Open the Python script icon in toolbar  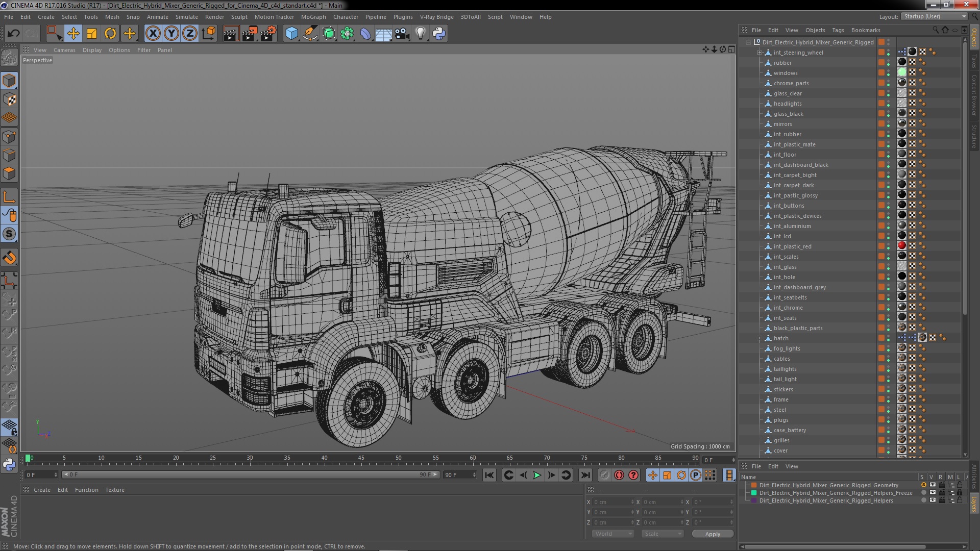pos(439,34)
